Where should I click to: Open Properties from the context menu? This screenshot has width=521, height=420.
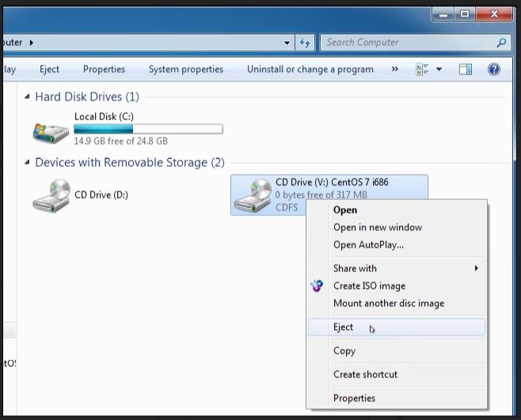(354, 398)
